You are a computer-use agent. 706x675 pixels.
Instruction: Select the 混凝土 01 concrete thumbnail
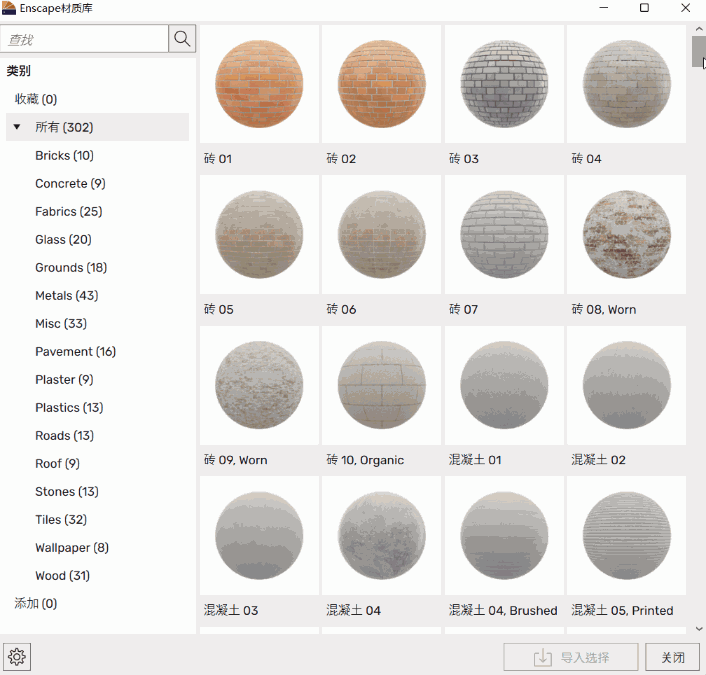click(x=504, y=385)
